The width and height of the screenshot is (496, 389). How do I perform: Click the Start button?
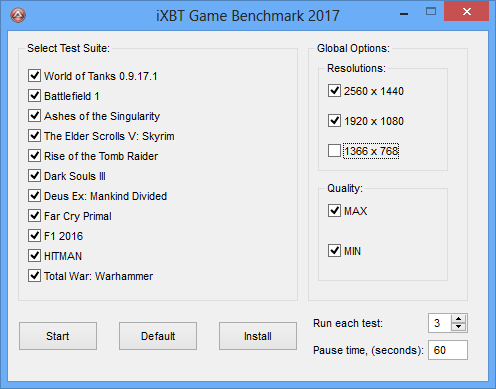pos(58,336)
